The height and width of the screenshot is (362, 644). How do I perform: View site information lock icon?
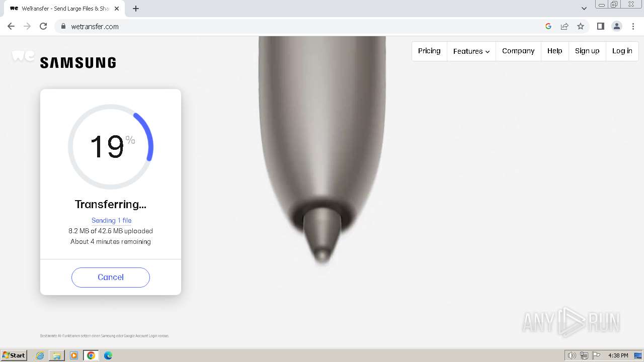[x=63, y=26]
